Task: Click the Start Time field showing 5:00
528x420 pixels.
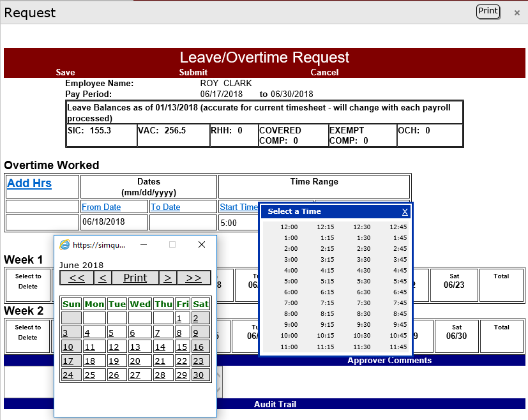Action: tap(239, 223)
